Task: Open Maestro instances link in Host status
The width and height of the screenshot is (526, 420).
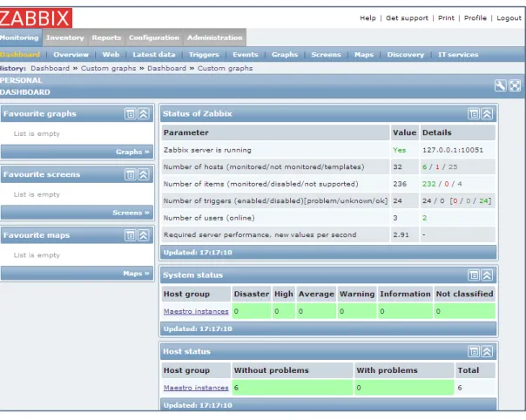Action: (196, 388)
